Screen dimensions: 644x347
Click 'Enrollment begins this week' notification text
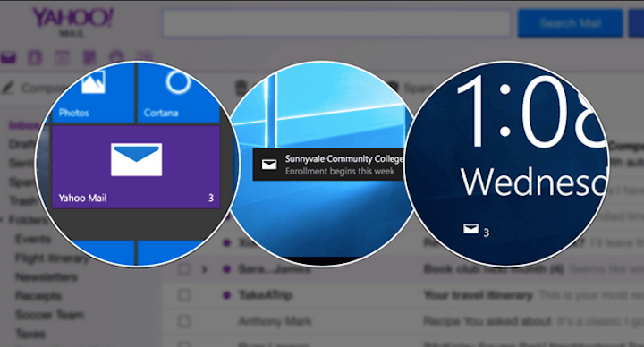click(x=340, y=171)
